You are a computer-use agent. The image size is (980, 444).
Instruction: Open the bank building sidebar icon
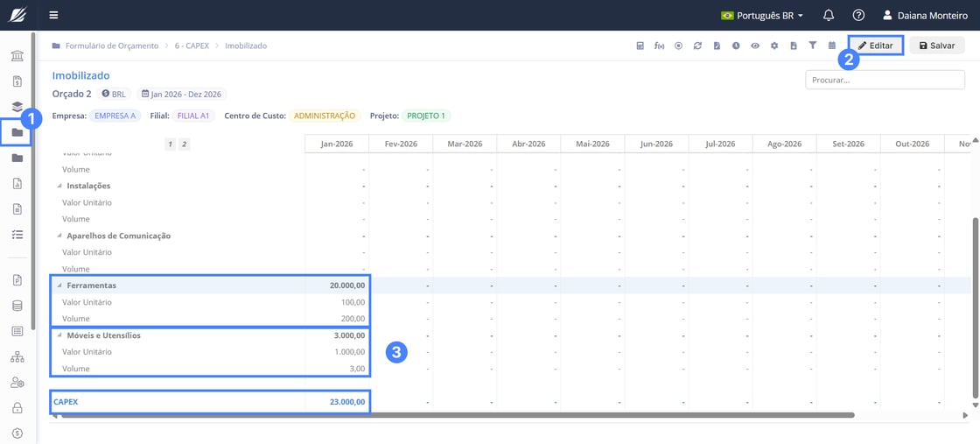click(x=17, y=57)
